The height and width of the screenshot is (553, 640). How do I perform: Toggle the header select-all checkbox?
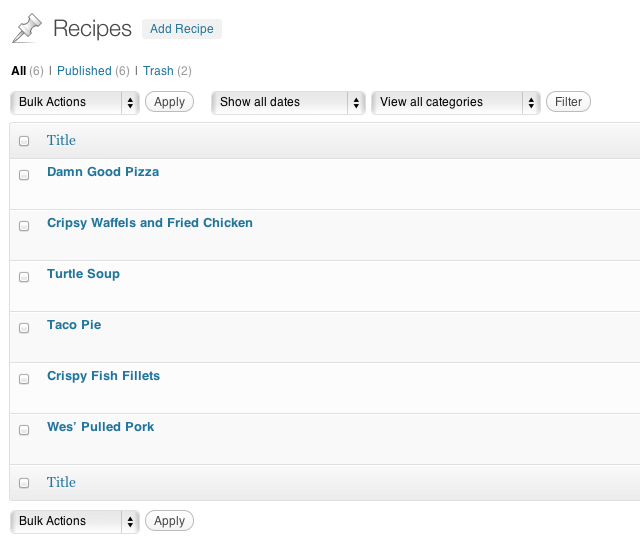click(x=24, y=142)
